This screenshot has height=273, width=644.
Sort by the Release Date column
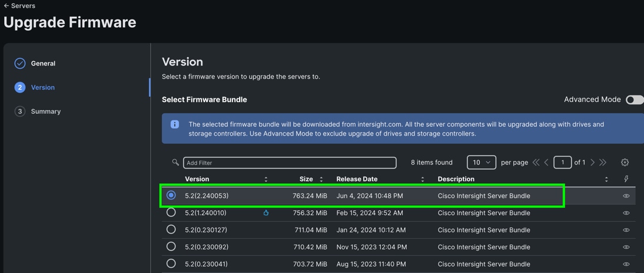(423, 179)
